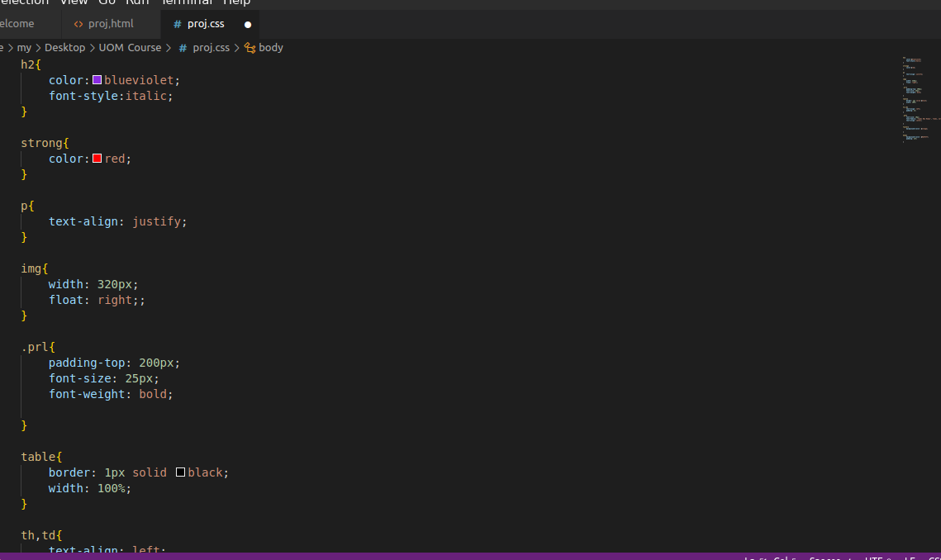Image resolution: width=941 pixels, height=560 pixels.
Task: Click the body symbol icon in breadcrumbs
Action: click(250, 48)
